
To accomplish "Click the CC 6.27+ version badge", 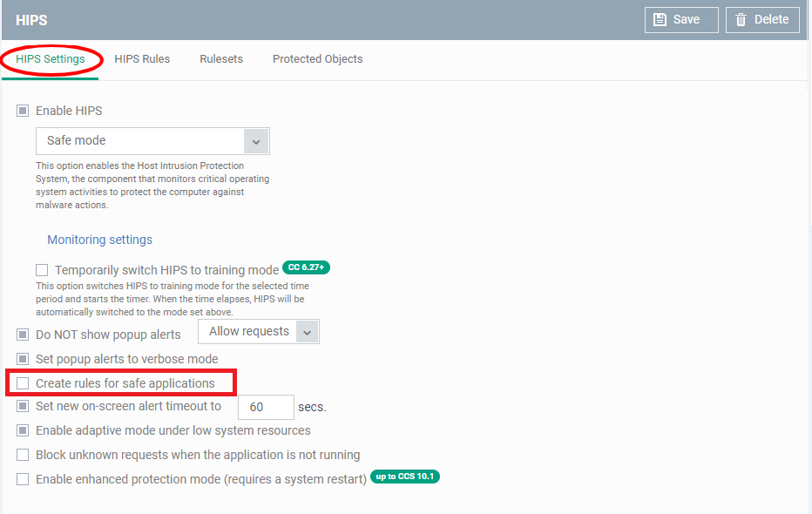I will (x=306, y=267).
